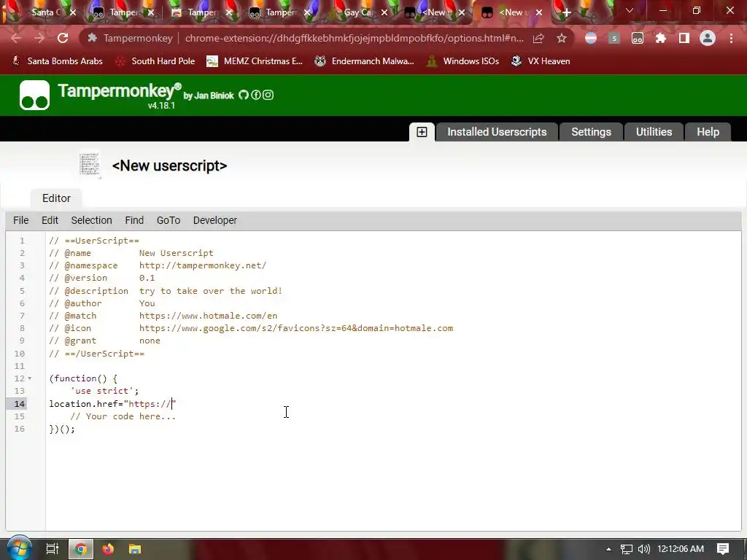
Task: Open File Explorer from the taskbar
Action: coord(135,549)
